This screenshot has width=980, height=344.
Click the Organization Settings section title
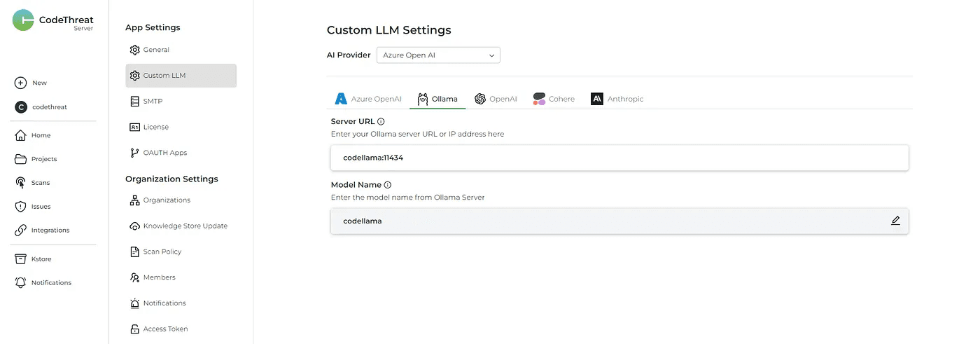pyautogui.click(x=171, y=179)
